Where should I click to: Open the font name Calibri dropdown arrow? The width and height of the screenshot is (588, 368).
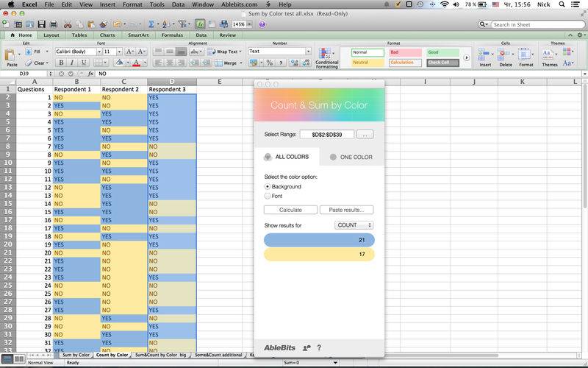(99, 52)
